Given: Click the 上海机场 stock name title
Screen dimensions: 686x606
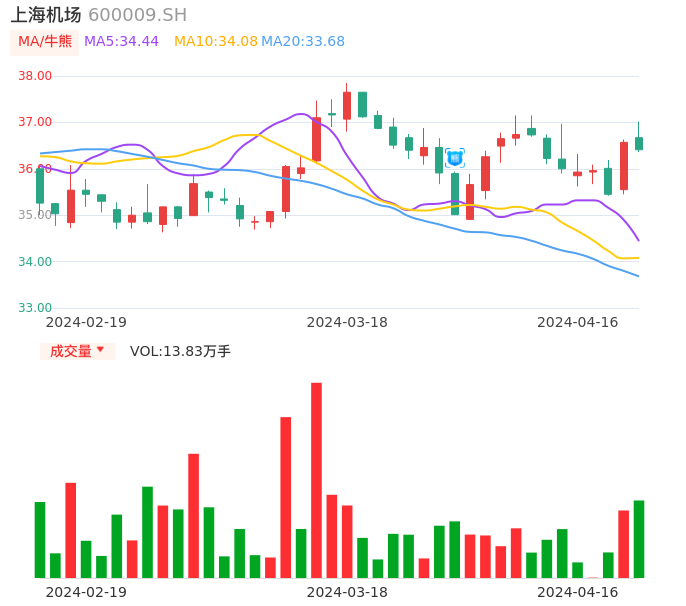Looking at the screenshot, I should (x=46, y=15).
